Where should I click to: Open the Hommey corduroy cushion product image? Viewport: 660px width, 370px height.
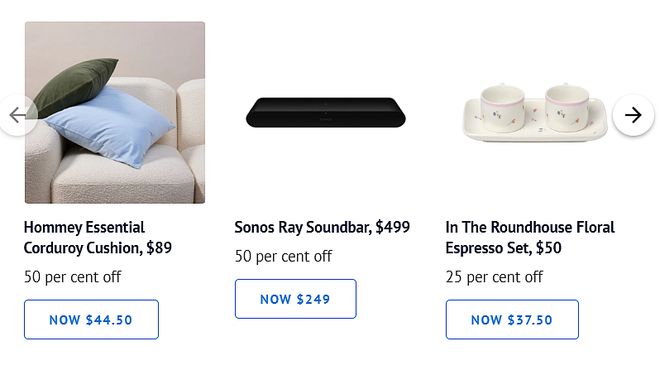115,113
